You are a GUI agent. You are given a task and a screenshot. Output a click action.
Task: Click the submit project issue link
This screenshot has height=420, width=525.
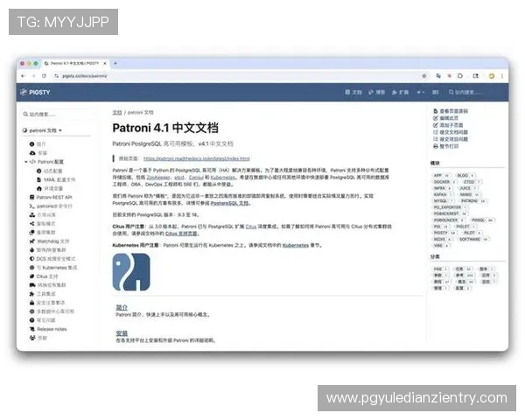coord(451,139)
